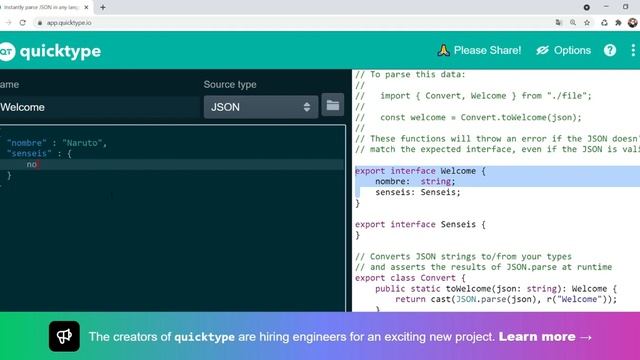Open the folder icon to load a file
This screenshot has width=640, height=360.
(x=333, y=105)
